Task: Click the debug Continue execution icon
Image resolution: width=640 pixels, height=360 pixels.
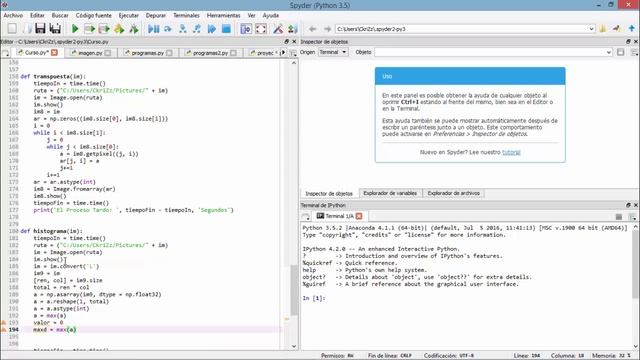Action: 211,29
